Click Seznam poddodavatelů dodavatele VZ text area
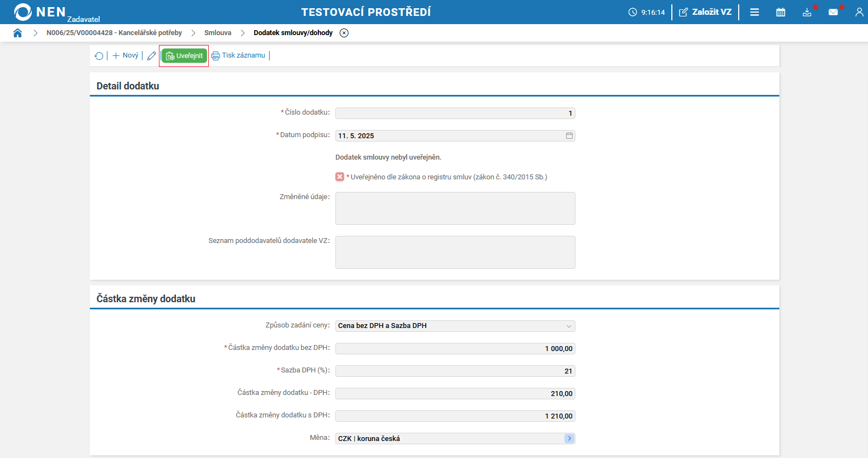 pyautogui.click(x=455, y=252)
